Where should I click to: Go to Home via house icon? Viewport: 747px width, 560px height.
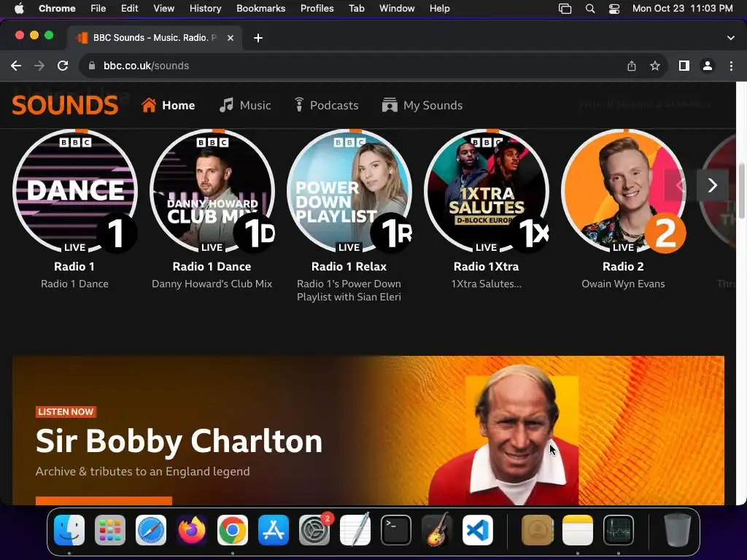[x=149, y=105]
